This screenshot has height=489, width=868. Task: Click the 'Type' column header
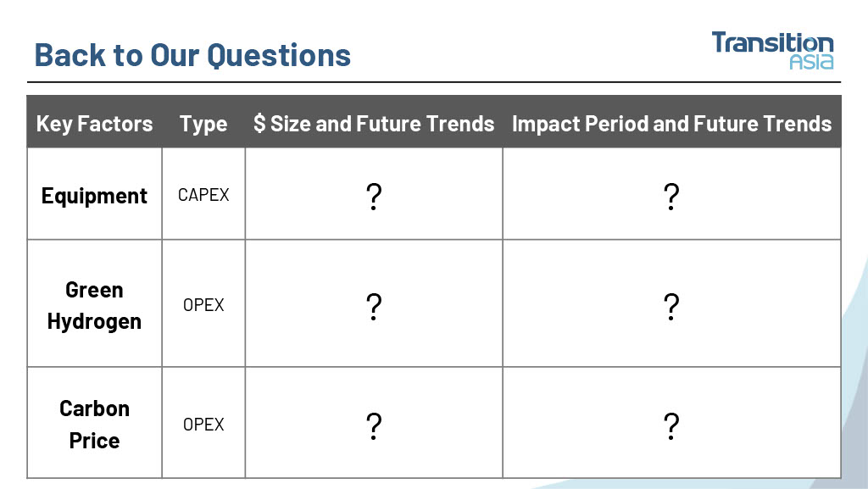click(203, 124)
